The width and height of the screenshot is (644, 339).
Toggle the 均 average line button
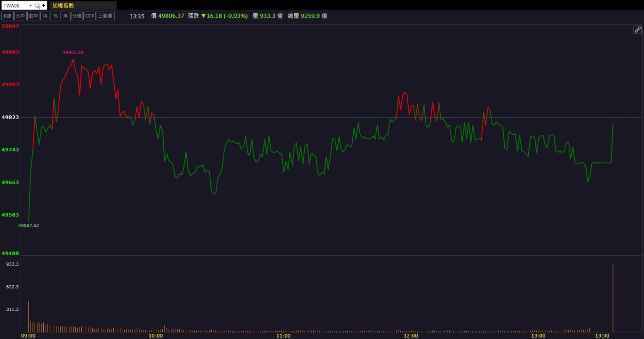point(45,16)
